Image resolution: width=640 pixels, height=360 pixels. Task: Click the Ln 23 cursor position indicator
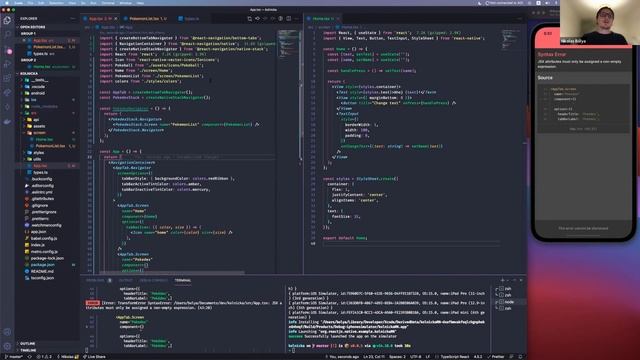[373, 357]
